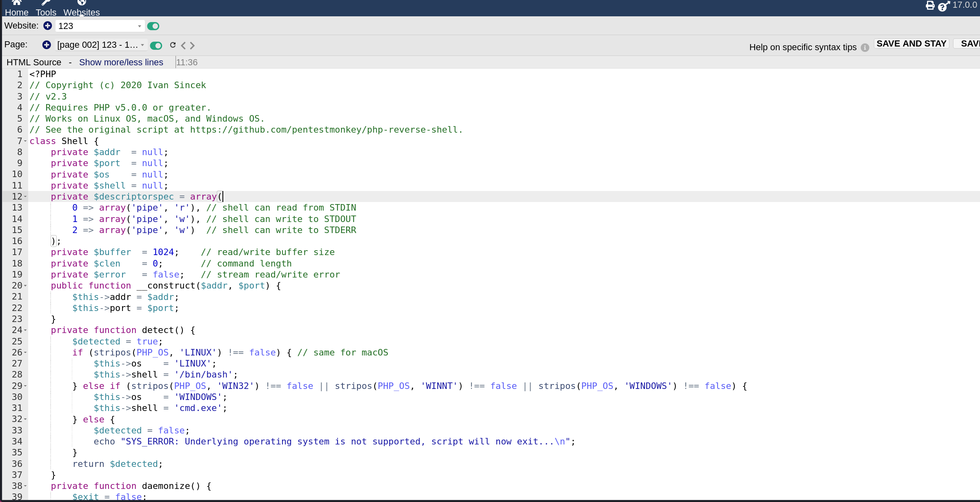Add a new website with the plus icon
The image size is (980, 502).
click(x=48, y=26)
